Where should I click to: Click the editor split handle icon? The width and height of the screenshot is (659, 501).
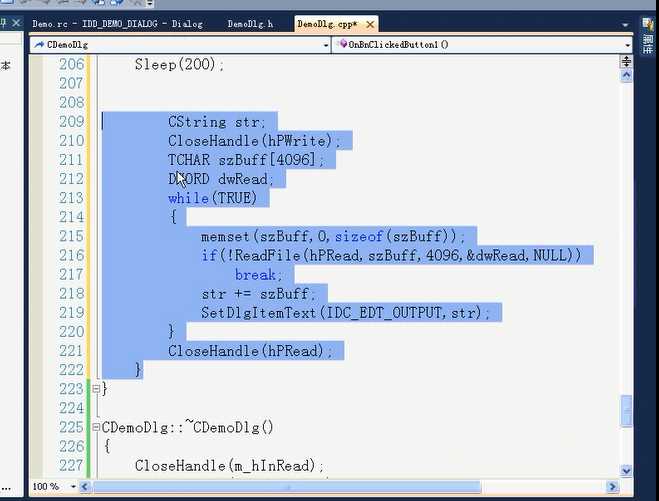click(x=626, y=61)
